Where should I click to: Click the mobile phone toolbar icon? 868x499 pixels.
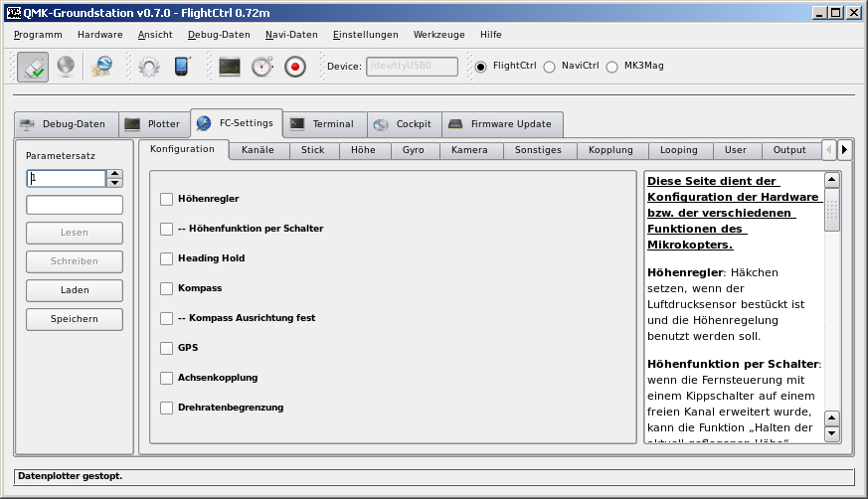click(x=182, y=67)
